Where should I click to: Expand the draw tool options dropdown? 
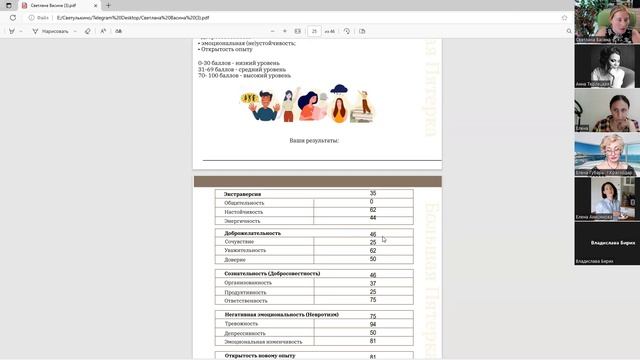click(x=75, y=31)
